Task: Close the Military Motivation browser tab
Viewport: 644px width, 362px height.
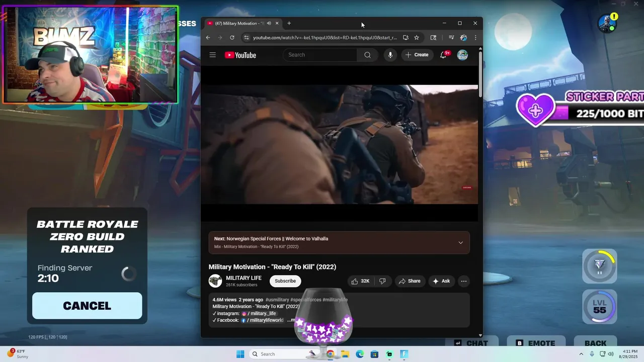Action: click(x=277, y=23)
